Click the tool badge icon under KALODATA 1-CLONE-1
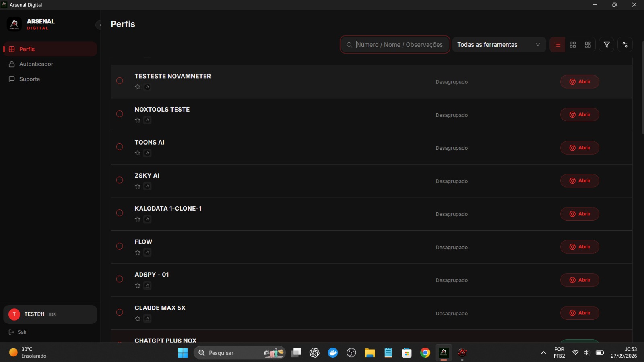This screenshot has width=644, height=362. pyautogui.click(x=147, y=219)
